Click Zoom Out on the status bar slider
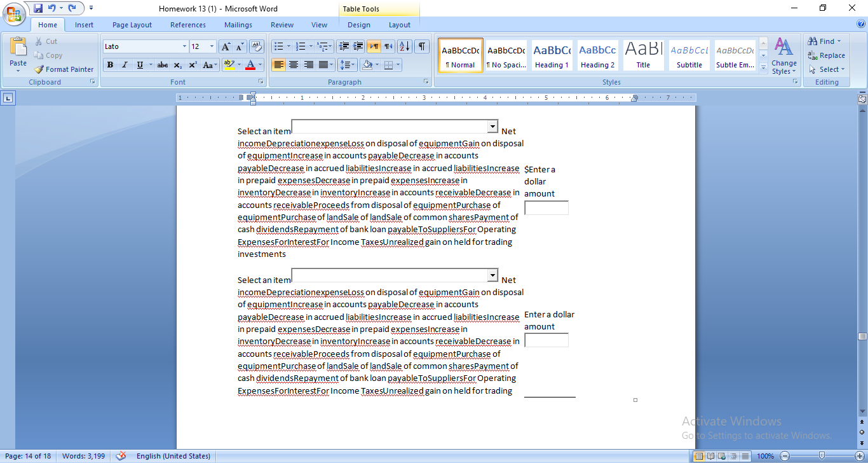The image size is (868, 463). tap(786, 455)
